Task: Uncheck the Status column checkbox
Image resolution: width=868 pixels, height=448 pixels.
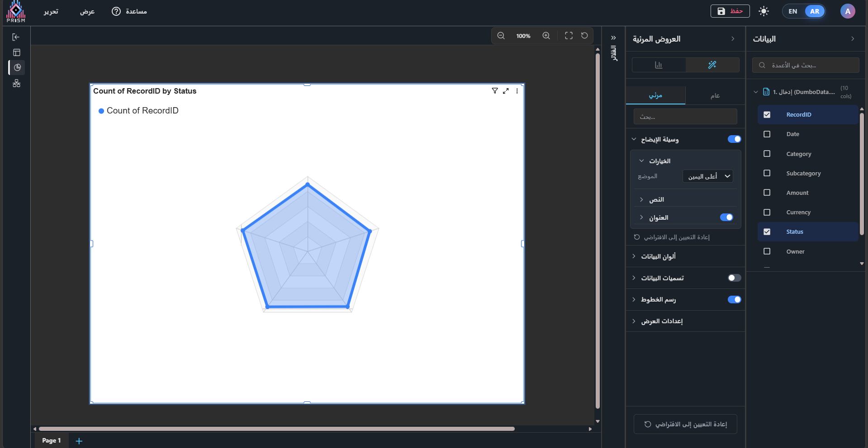Action: (x=767, y=232)
